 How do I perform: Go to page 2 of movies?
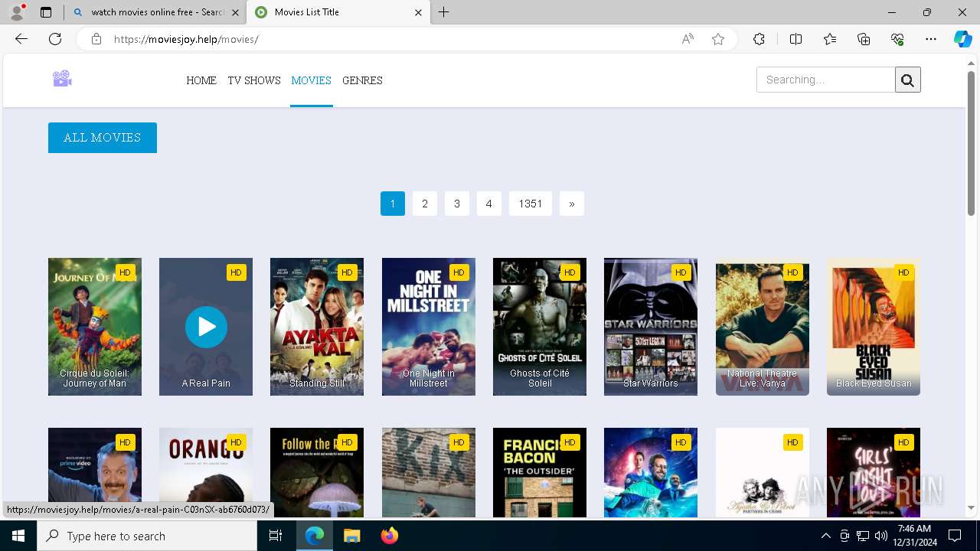(x=425, y=204)
